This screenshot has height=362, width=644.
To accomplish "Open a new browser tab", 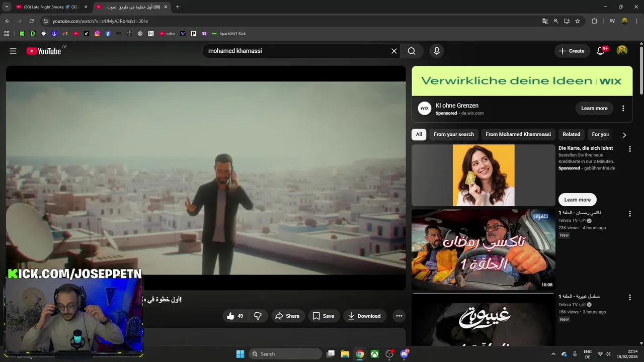I will [178, 7].
